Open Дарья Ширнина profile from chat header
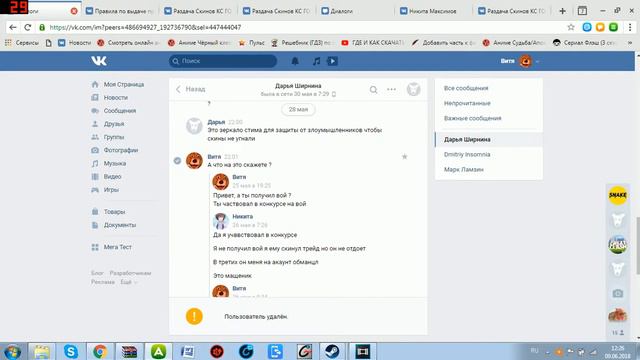 pos(298,86)
